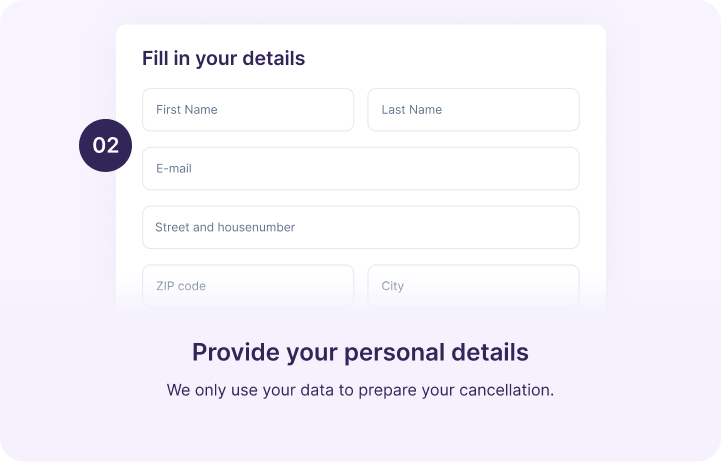The height and width of the screenshot is (462, 721).
Task: Select the E-mail input box
Action: (360, 169)
